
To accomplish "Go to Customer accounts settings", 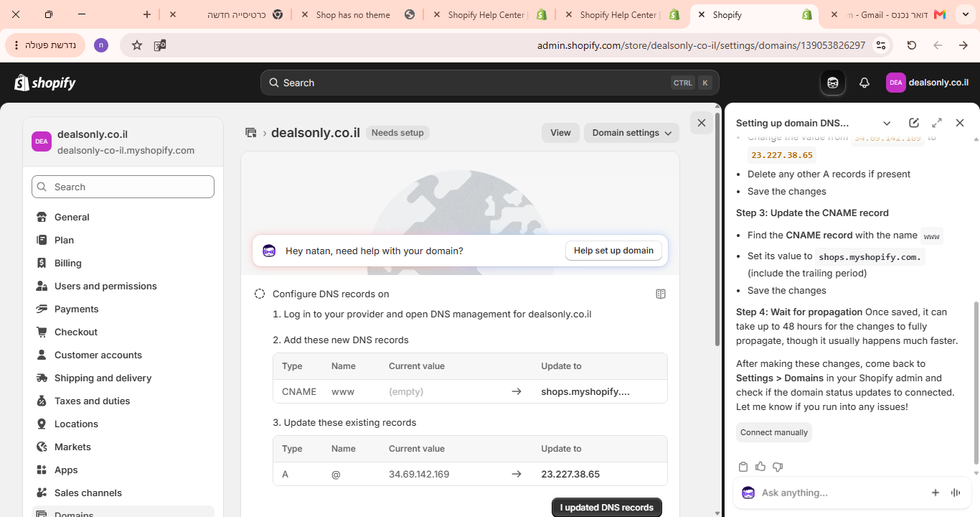I will click(123, 355).
